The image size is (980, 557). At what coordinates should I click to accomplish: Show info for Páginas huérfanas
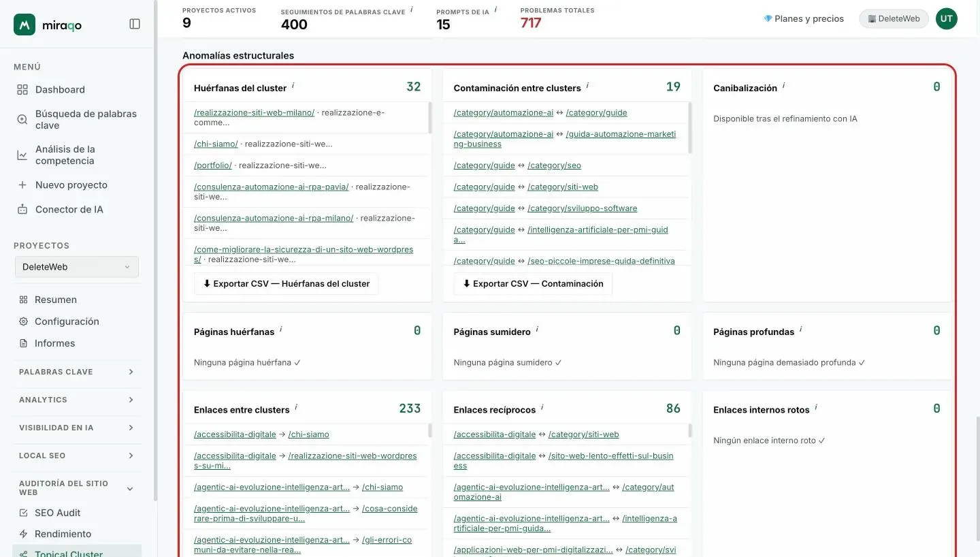[281, 330]
